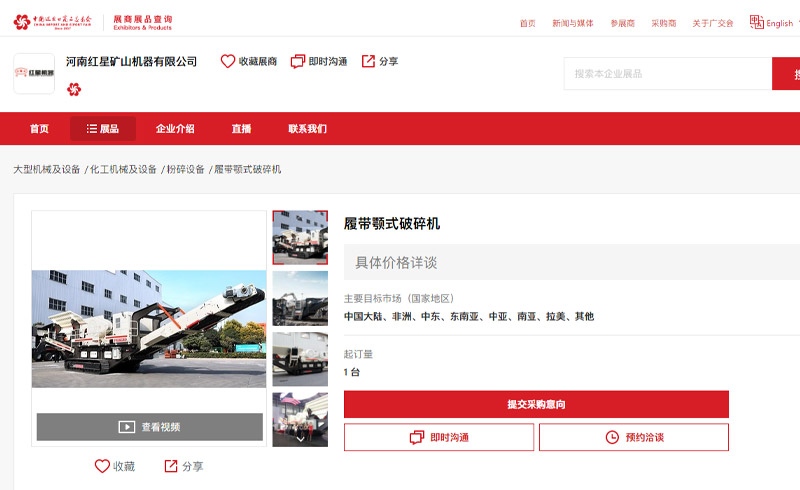Open the 直播 live stream tab
This screenshot has width=800, height=490.
point(241,129)
